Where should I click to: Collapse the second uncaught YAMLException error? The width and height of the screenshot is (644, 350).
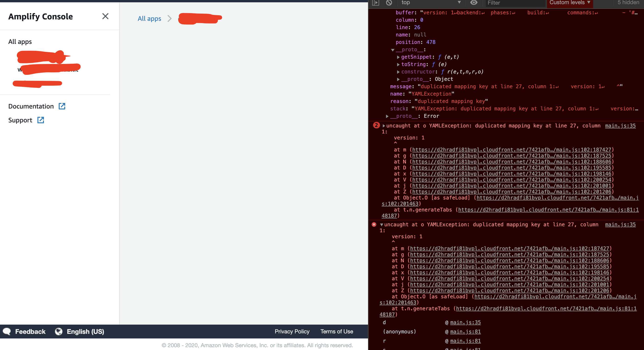point(381,225)
